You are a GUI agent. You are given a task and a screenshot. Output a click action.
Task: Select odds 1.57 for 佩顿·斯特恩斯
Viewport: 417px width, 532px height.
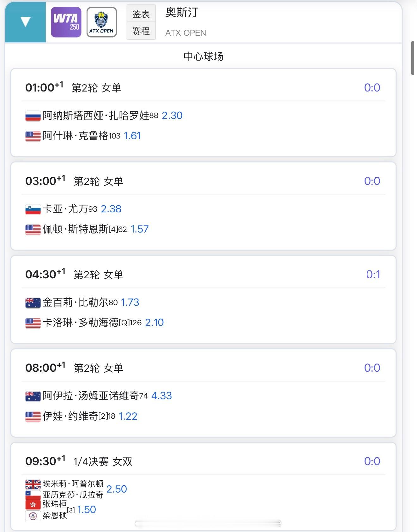click(x=139, y=229)
